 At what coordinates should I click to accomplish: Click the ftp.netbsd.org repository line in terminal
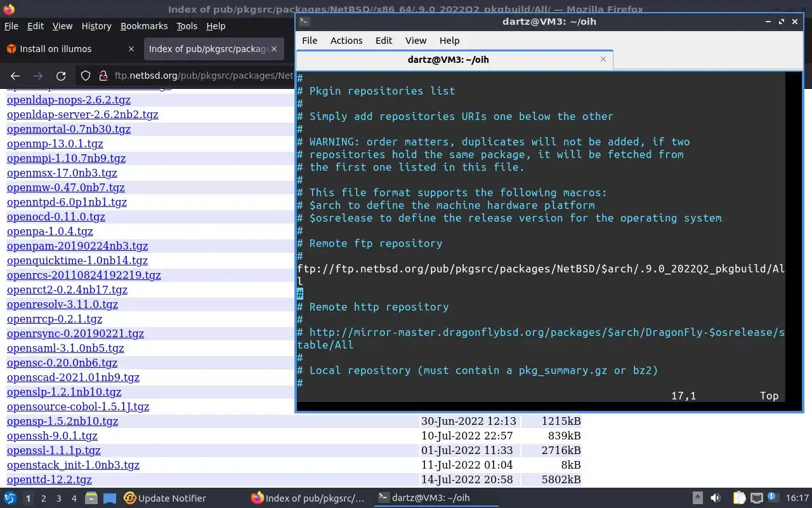click(540, 275)
